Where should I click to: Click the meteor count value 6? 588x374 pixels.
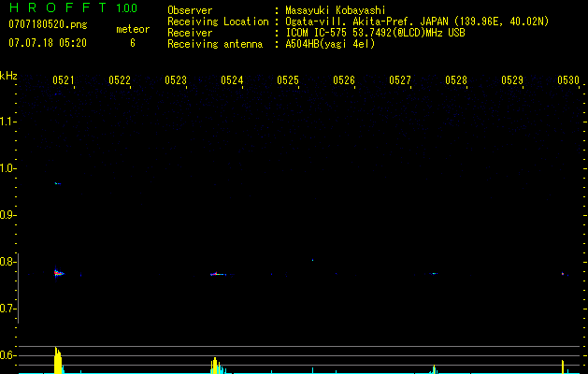pos(133,43)
